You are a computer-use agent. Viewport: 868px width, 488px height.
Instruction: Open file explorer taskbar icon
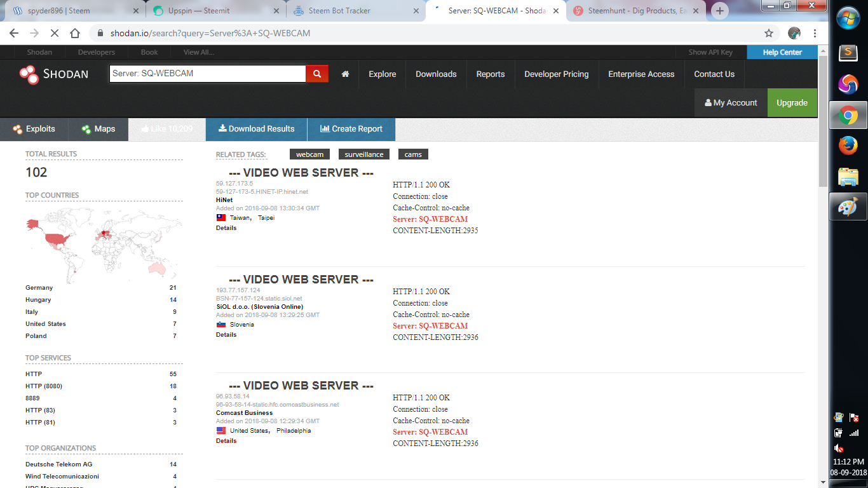(848, 177)
